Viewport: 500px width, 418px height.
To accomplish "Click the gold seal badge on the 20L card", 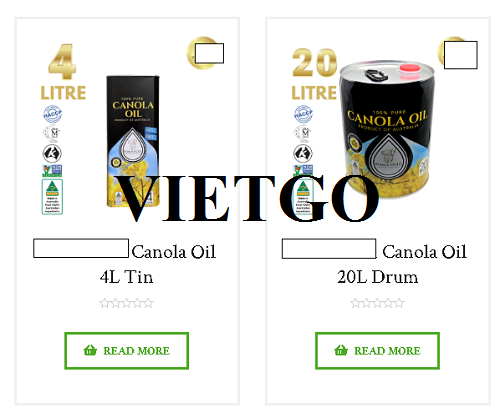I will [457, 53].
